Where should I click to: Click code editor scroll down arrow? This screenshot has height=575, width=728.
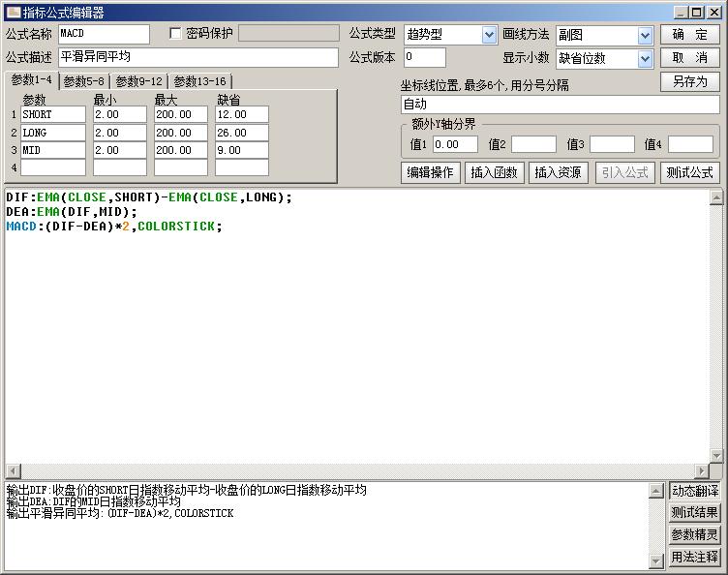click(716, 456)
